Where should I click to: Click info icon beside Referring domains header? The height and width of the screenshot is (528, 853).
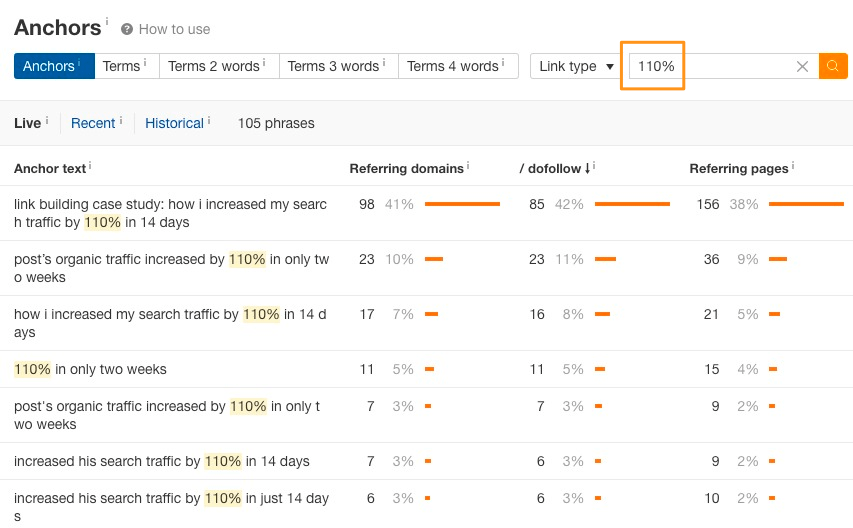pos(468,165)
